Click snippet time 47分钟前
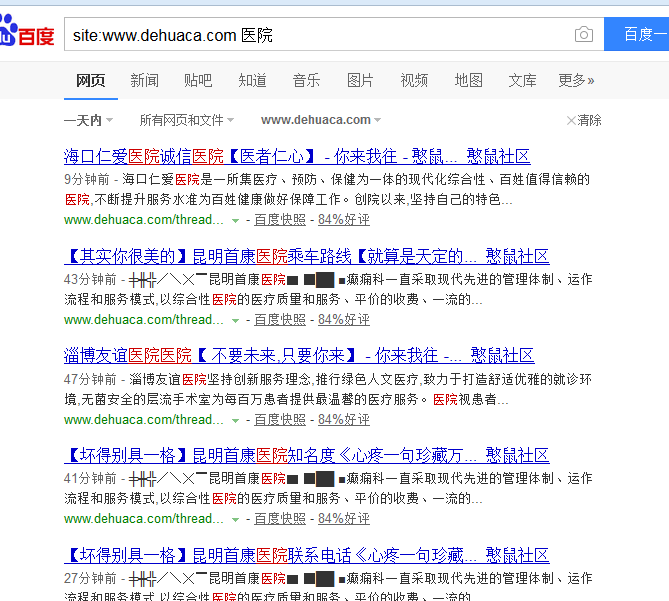This screenshot has width=669, height=601. 90,379
